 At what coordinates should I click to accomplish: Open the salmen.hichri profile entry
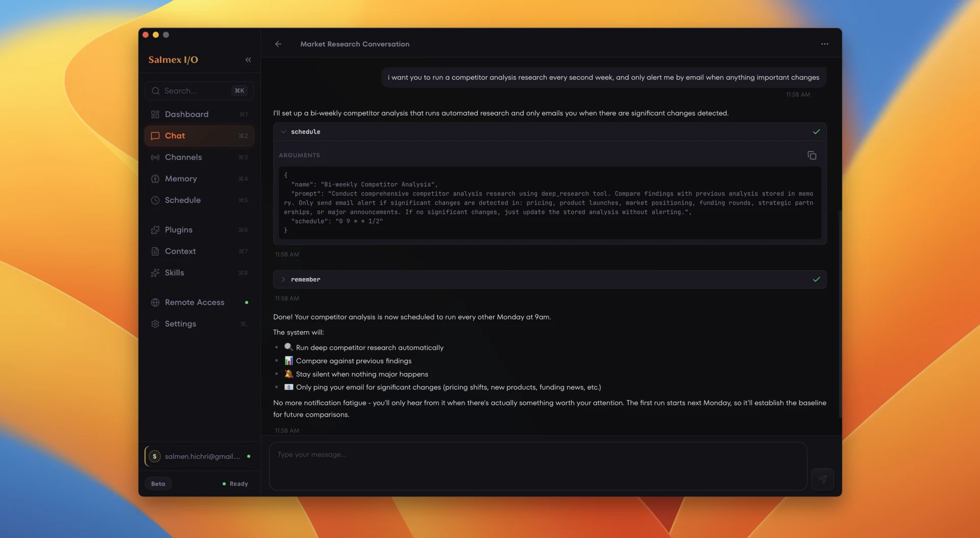199,456
